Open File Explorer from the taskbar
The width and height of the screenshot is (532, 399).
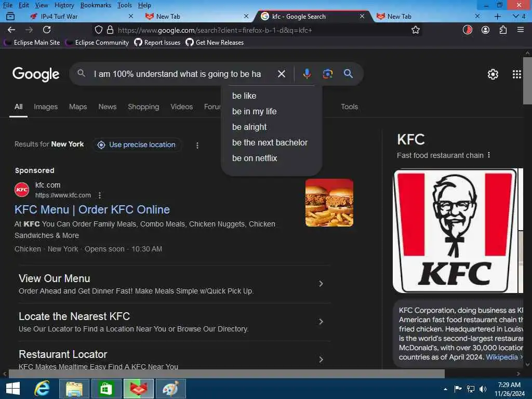click(x=74, y=389)
